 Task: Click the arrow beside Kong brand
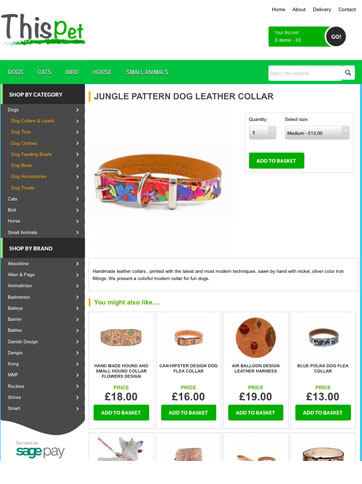[77, 364]
